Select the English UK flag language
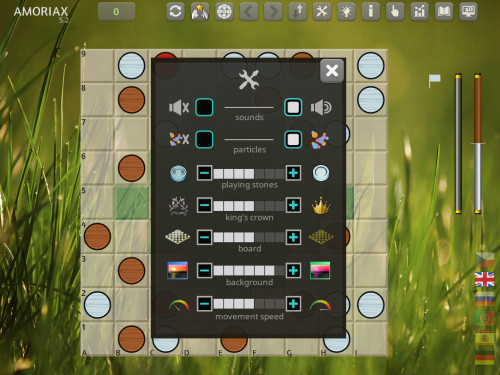This screenshot has height=375, width=500. tap(484, 280)
